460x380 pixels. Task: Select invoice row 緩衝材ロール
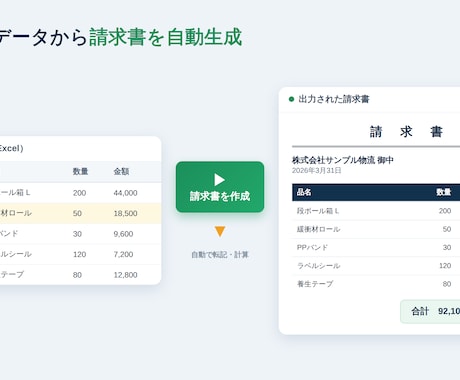(376, 229)
